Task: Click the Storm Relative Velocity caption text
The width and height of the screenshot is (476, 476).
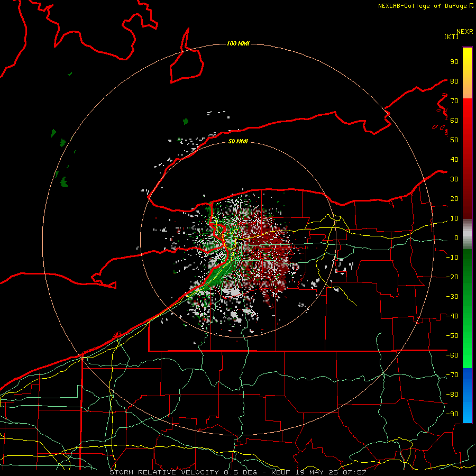Action: pyautogui.click(x=238, y=472)
